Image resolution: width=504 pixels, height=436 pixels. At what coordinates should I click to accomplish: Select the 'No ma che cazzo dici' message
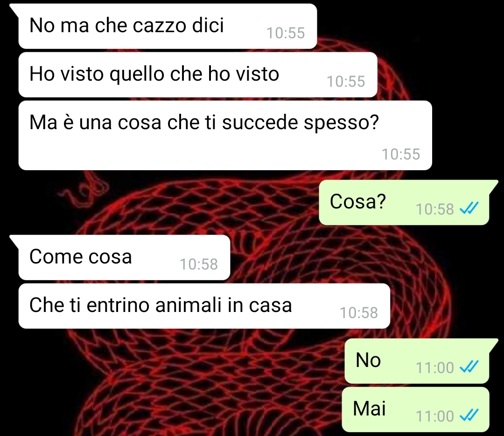pyautogui.click(x=168, y=26)
